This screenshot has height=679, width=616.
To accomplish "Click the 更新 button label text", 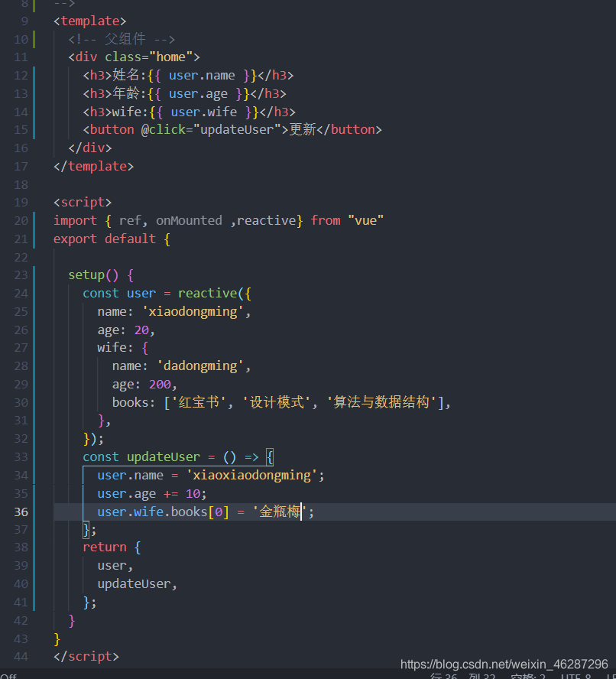I will click(303, 129).
